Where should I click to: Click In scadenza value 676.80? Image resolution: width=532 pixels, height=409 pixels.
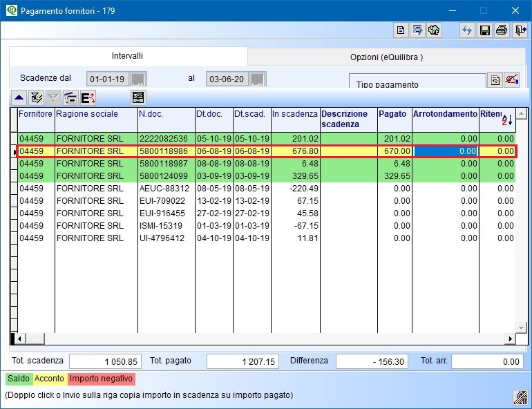pyautogui.click(x=296, y=151)
